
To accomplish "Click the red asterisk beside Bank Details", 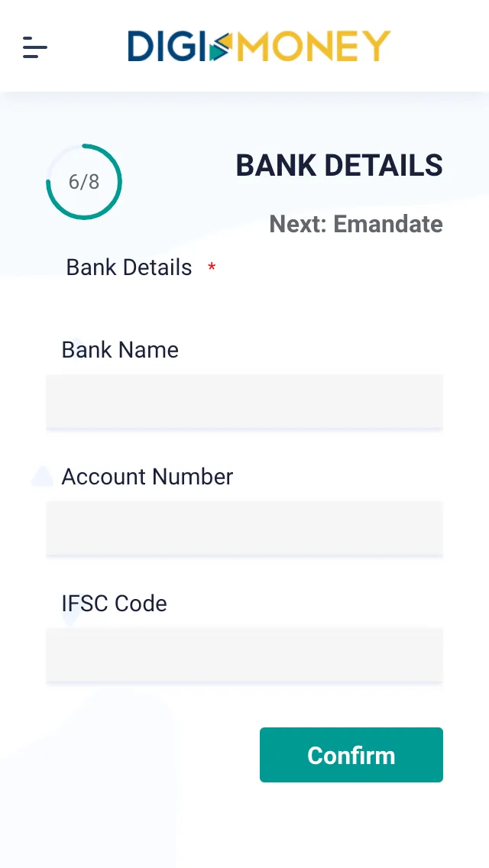I will click(x=210, y=269).
